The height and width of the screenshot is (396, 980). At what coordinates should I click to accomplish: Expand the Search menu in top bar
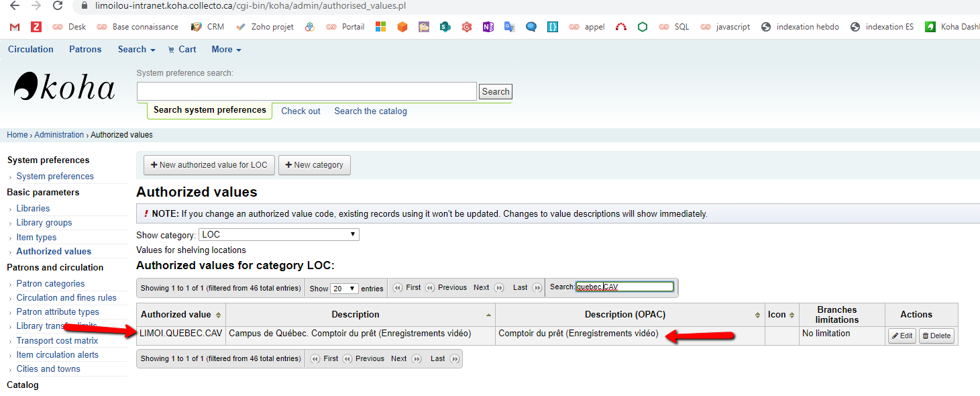point(136,49)
